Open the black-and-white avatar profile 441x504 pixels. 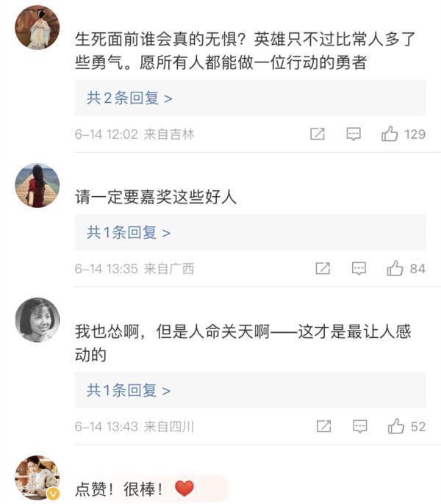point(37,320)
